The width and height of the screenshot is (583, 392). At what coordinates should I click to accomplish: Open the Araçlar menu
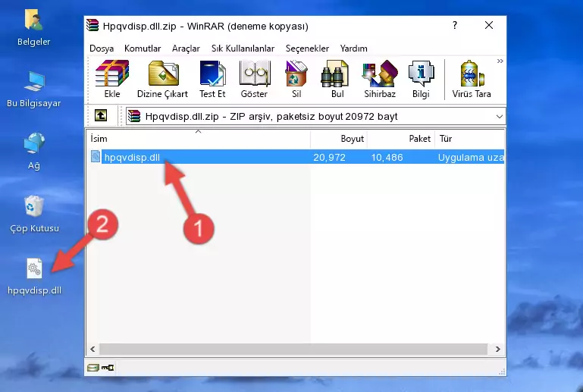point(186,49)
